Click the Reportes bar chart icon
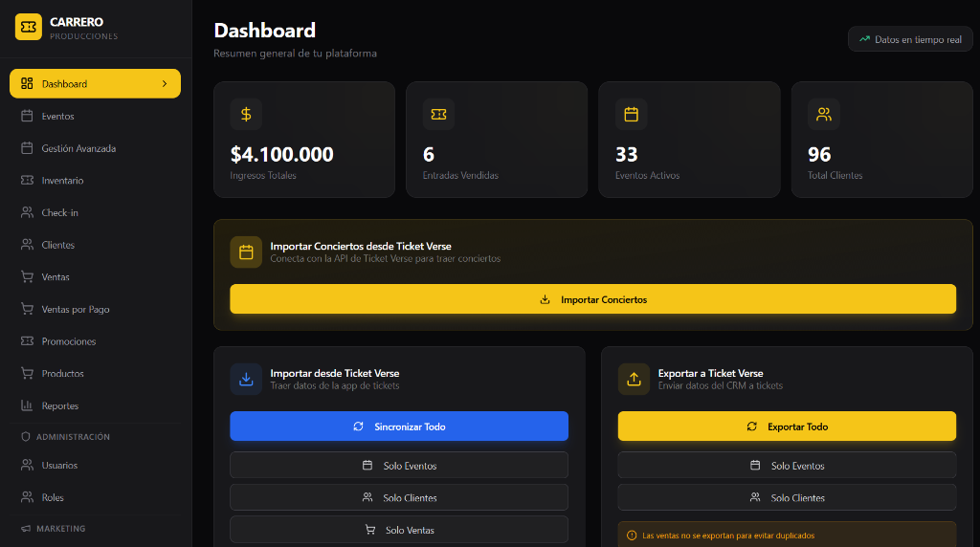The width and height of the screenshot is (980, 547). pos(27,405)
